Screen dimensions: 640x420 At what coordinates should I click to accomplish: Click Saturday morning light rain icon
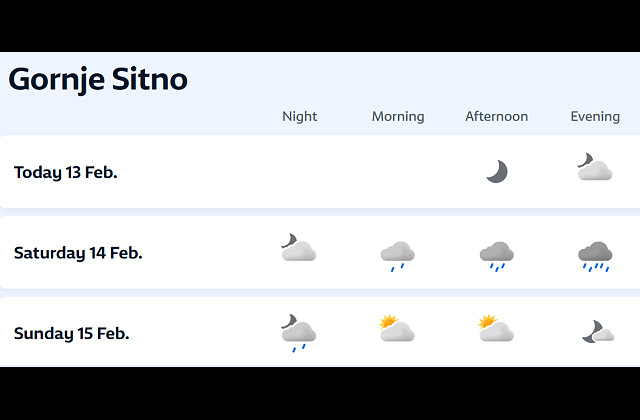click(397, 255)
